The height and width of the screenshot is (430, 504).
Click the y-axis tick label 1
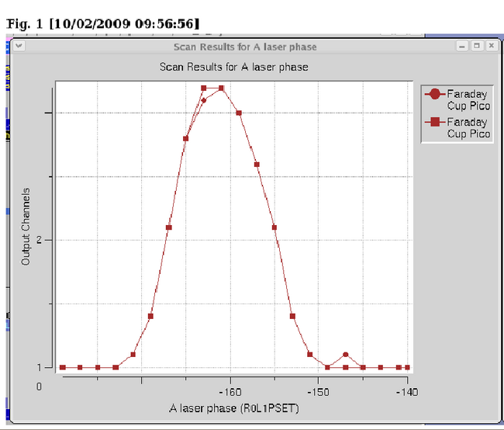coord(40,367)
